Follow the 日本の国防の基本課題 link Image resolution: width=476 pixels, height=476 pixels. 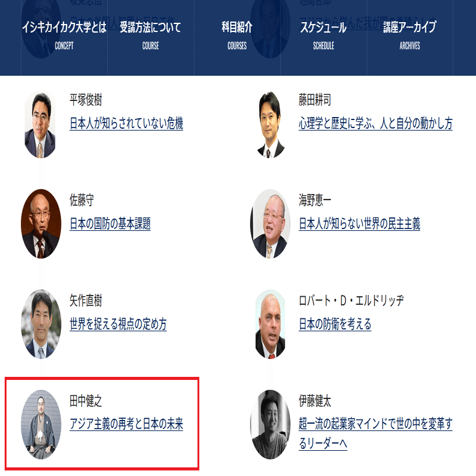[110, 224]
